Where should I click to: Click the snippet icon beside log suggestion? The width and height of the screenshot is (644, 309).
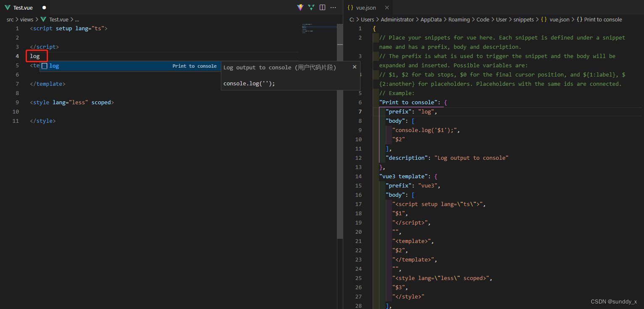[x=44, y=66]
